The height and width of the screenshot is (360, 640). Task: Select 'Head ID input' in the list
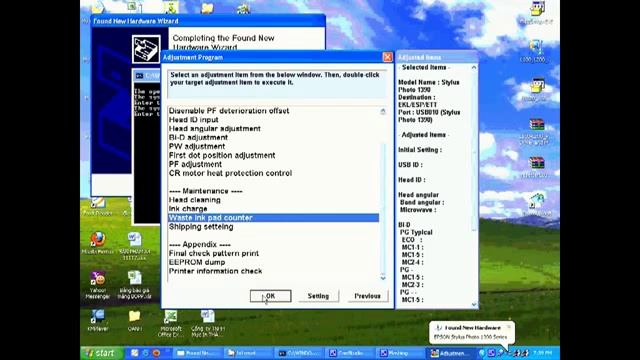tap(193, 120)
